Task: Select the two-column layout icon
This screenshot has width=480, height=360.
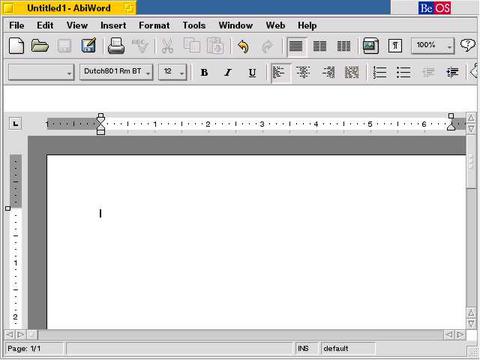Action: (320, 46)
